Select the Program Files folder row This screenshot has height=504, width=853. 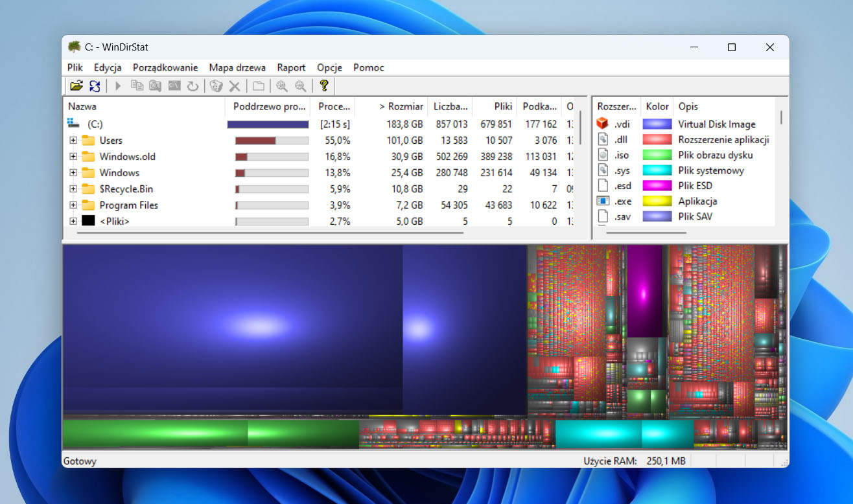pos(128,205)
